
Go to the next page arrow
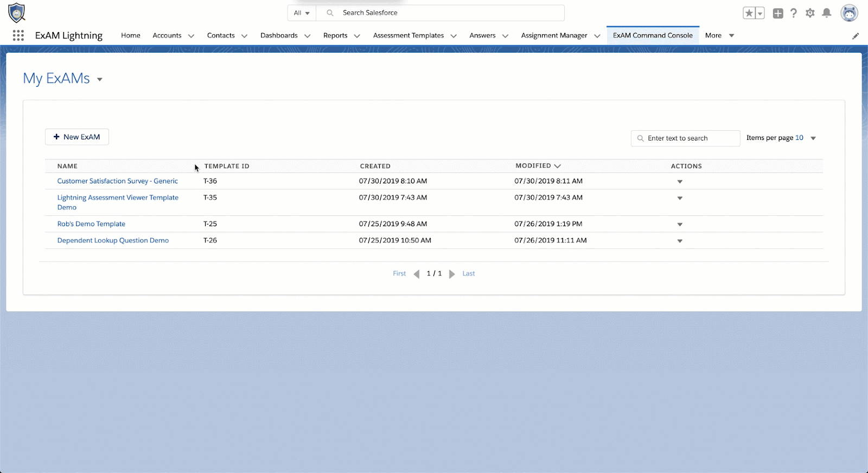pos(452,274)
